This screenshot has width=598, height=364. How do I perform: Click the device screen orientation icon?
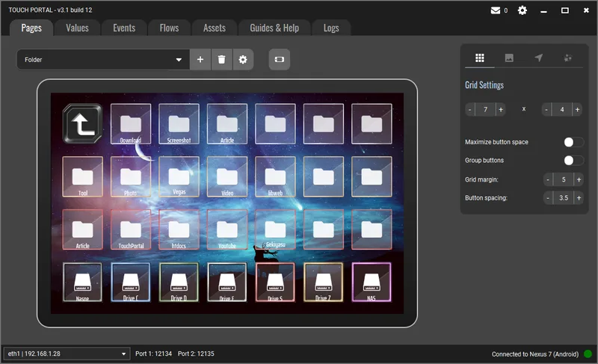click(279, 60)
